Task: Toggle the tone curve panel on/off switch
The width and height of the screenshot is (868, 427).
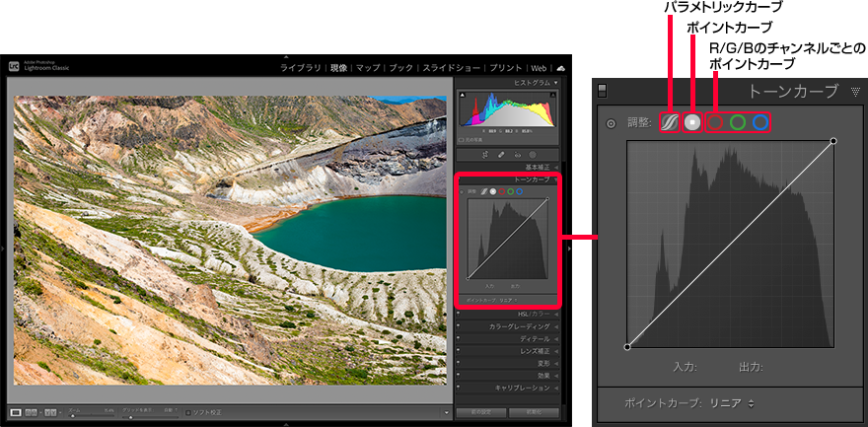Action: [603, 92]
